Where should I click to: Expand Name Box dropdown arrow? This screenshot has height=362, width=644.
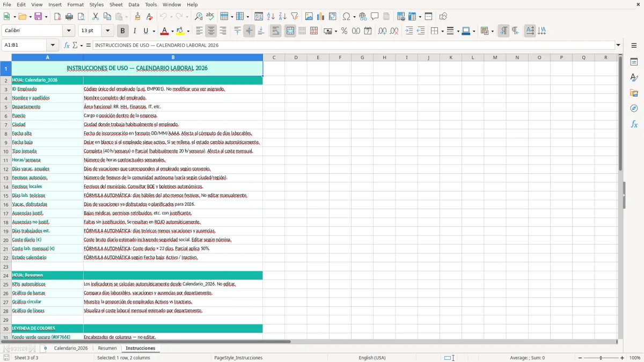coord(53,45)
